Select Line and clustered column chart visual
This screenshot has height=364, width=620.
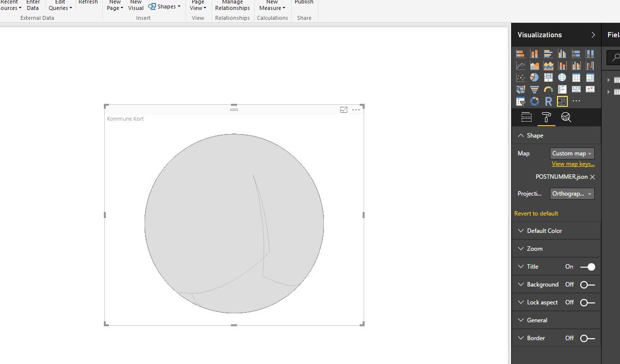[576, 66]
